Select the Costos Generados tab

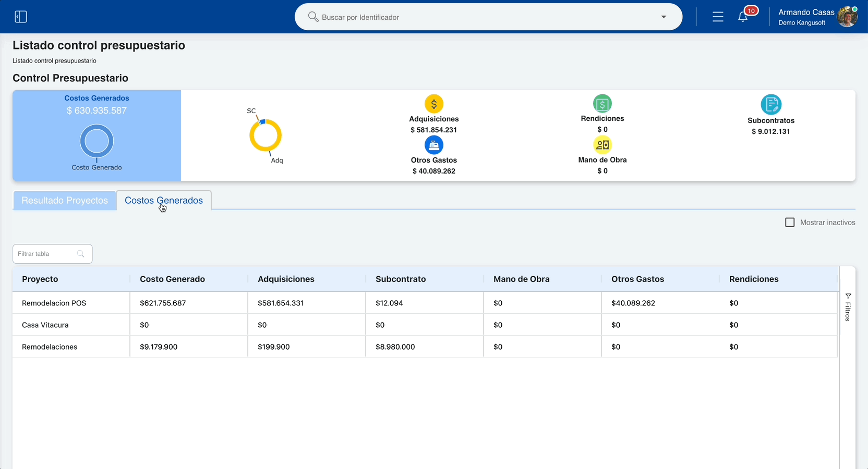tap(164, 201)
